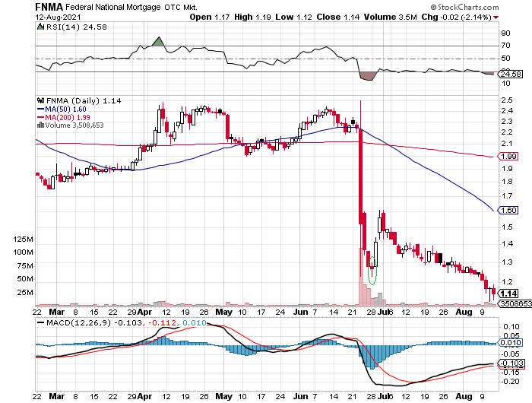Click the 12-Aug-2021 date label

point(58,17)
